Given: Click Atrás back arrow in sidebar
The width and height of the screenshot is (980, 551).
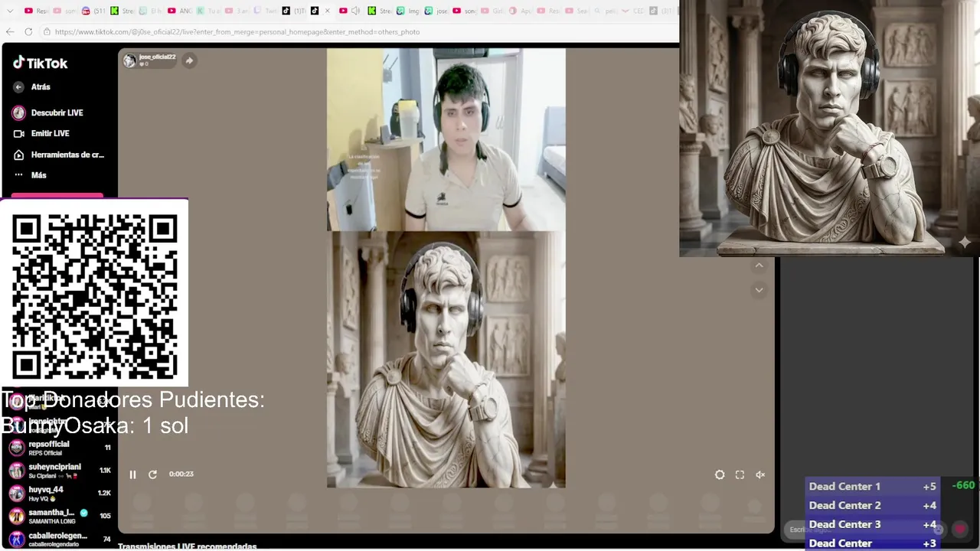Looking at the screenshot, I should click(18, 87).
